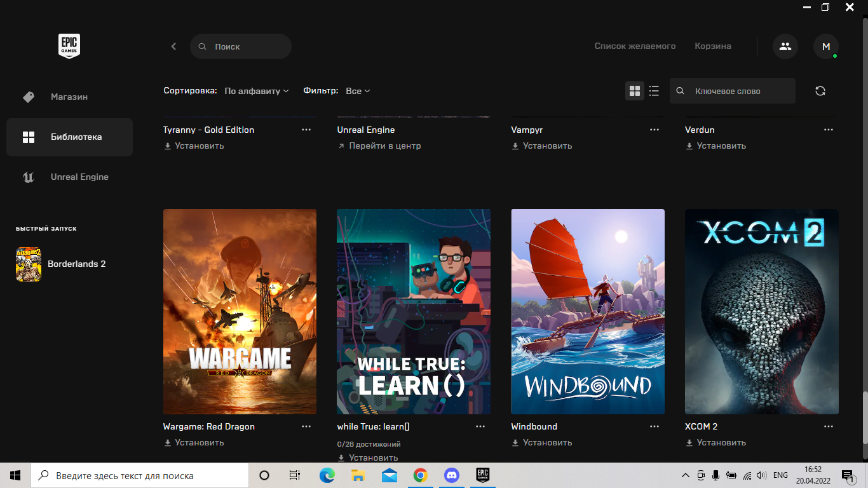Open the XCOM 2 cover art
This screenshot has height=488, width=868.
click(x=762, y=311)
